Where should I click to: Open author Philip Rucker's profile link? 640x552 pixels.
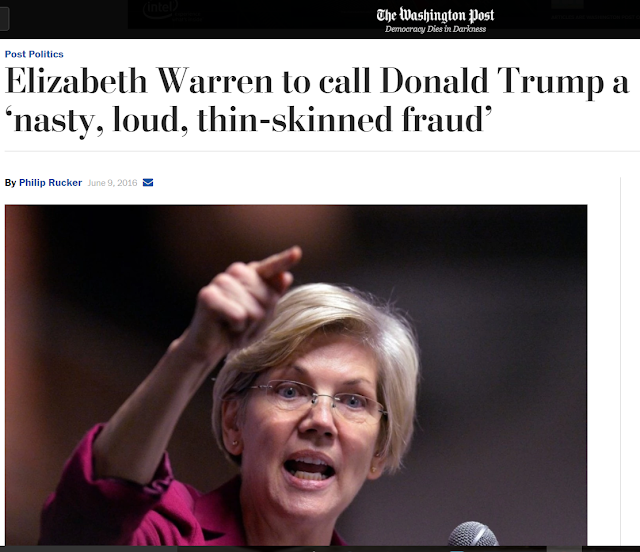(x=50, y=183)
